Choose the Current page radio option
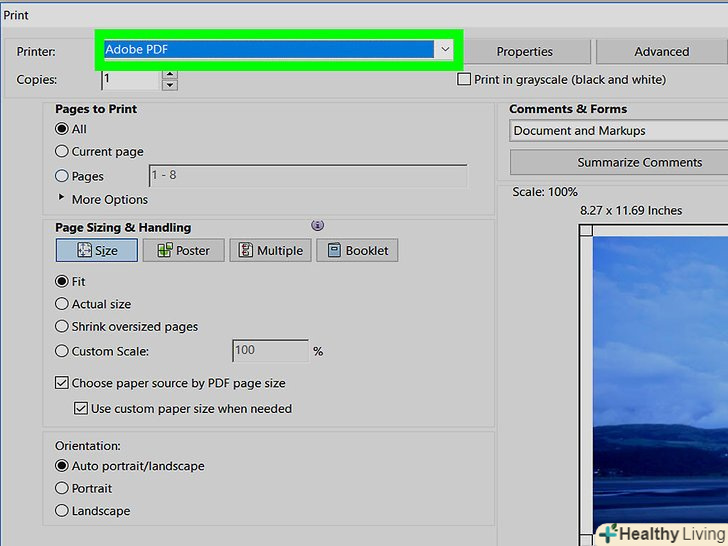 click(x=62, y=151)
